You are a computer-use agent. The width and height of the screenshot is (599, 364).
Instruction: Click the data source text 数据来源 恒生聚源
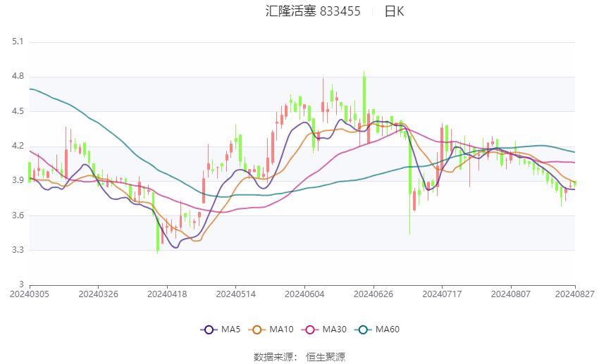(x=299, y=357)
